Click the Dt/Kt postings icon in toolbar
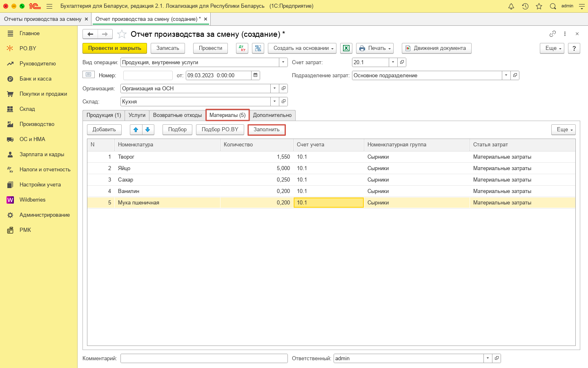 pyautogui.click(x=242, y=48)
